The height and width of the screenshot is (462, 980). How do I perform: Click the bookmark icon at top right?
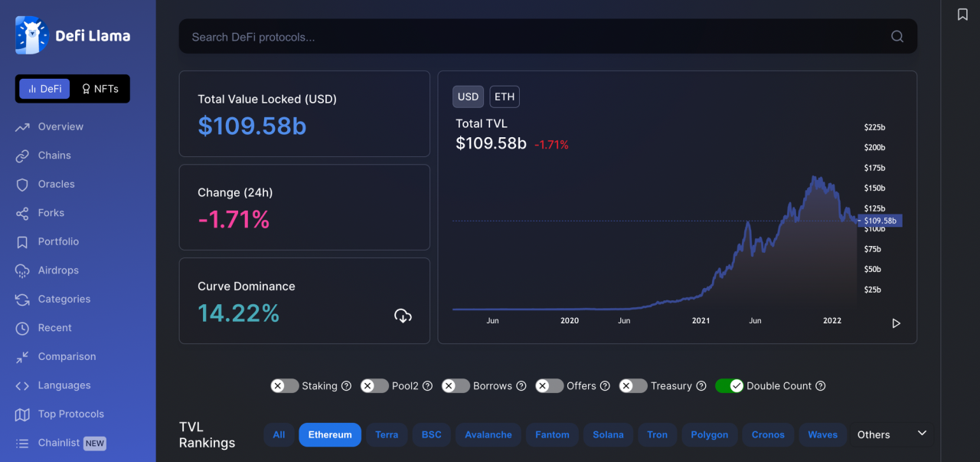click(x=962, y=15)
